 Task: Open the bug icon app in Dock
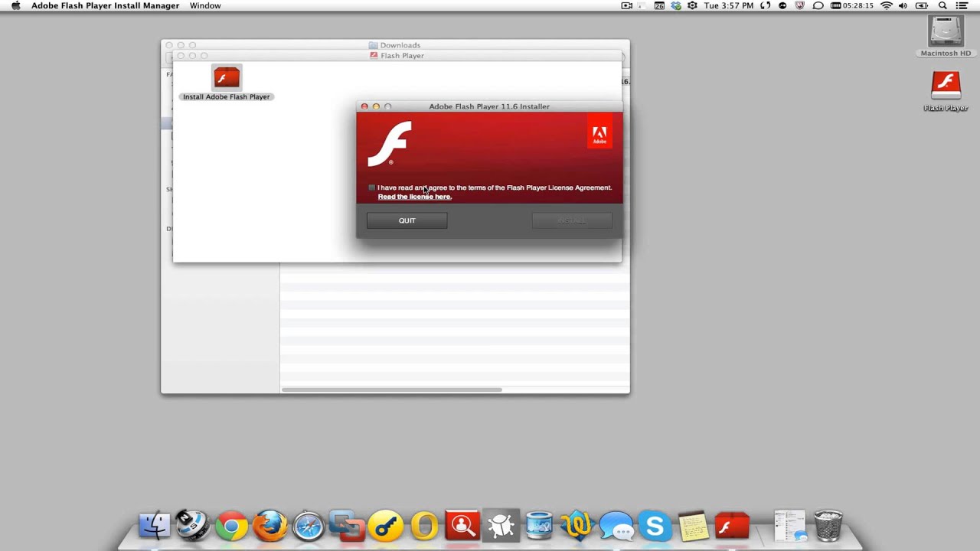[501, 526]
